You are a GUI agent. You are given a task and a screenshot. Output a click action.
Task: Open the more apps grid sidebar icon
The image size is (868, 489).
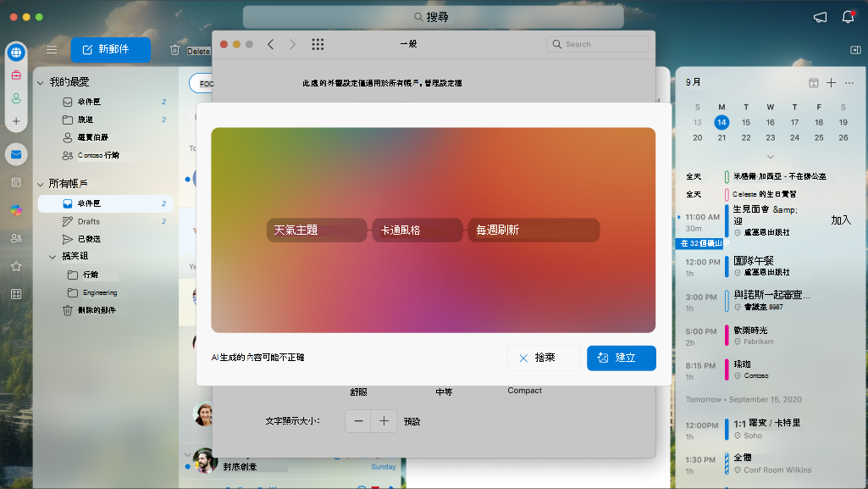(x=16, y=294)
